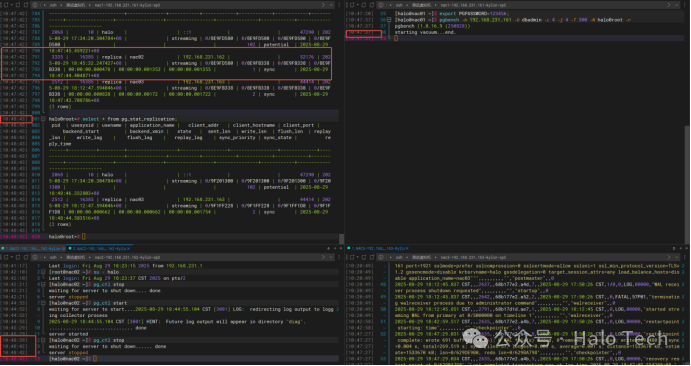Click 测试虚拟机 breadcrumb in pgbench pane

click(421, 5)
